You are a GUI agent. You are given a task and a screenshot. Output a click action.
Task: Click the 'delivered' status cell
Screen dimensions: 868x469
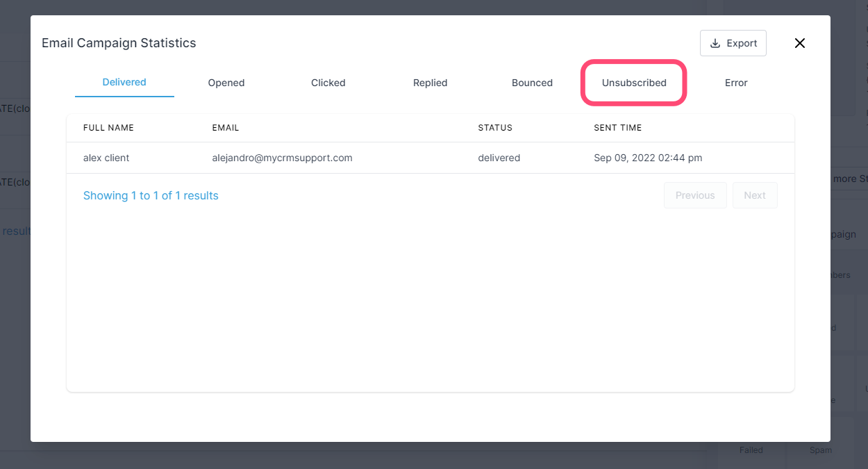point(499,158)
